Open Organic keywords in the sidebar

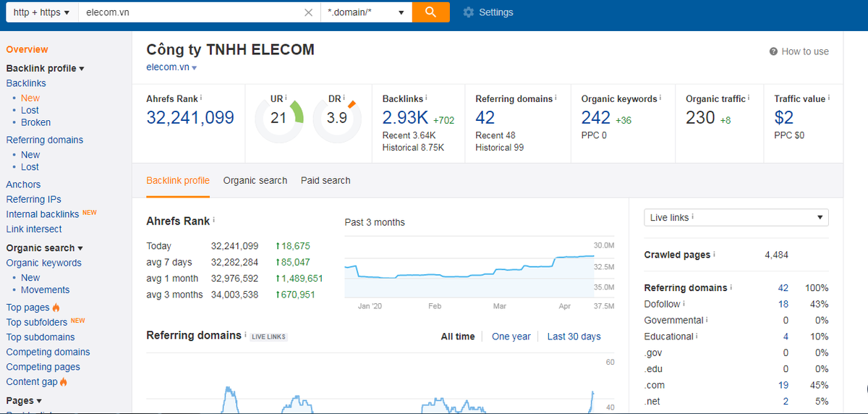click(x=44, y=263)
